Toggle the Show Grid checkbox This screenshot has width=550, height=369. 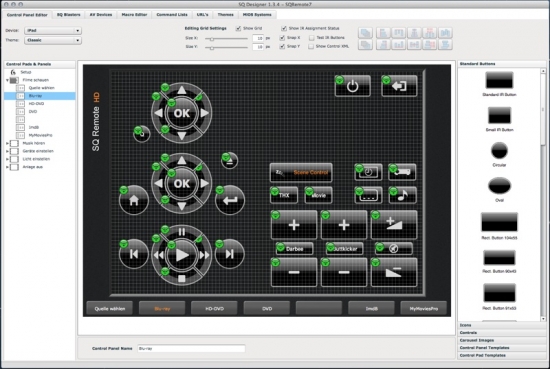[x=239, y=28]
